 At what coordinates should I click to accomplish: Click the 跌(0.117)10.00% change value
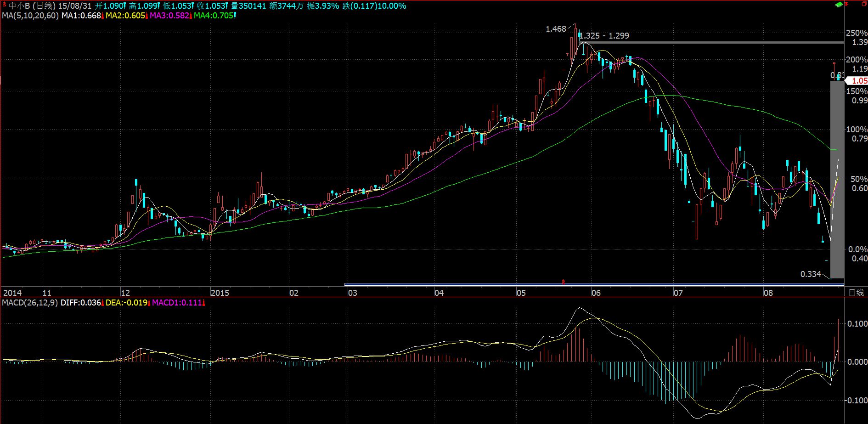click(374, 6)
